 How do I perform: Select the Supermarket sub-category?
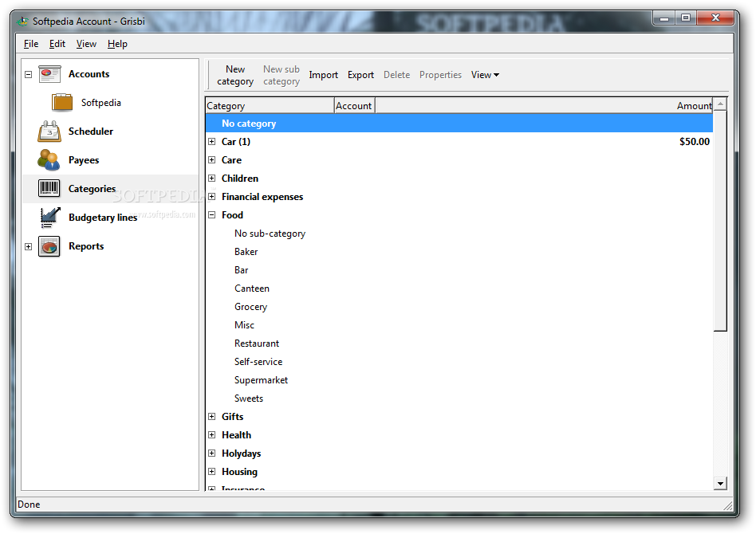(x=261, y=380)
